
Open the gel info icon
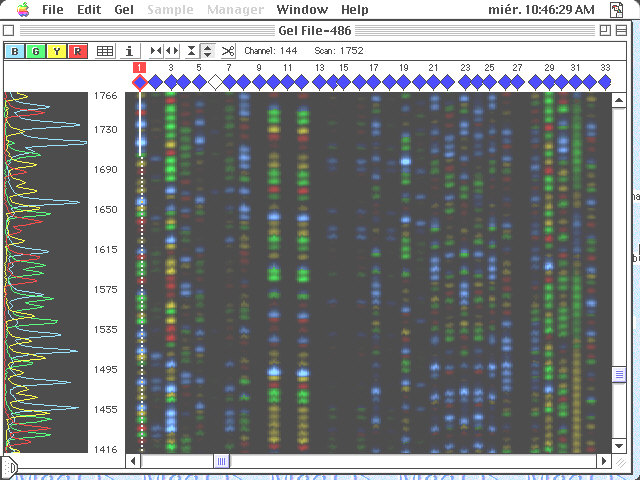click(x=130, y=51)
